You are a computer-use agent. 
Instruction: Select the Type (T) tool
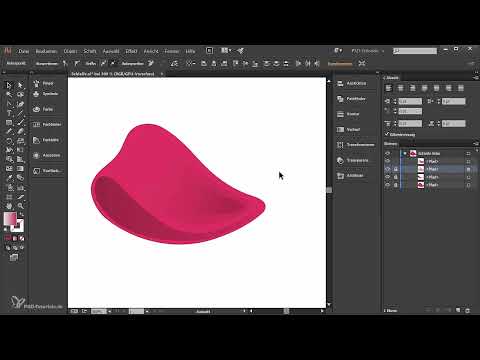[9, 113]
